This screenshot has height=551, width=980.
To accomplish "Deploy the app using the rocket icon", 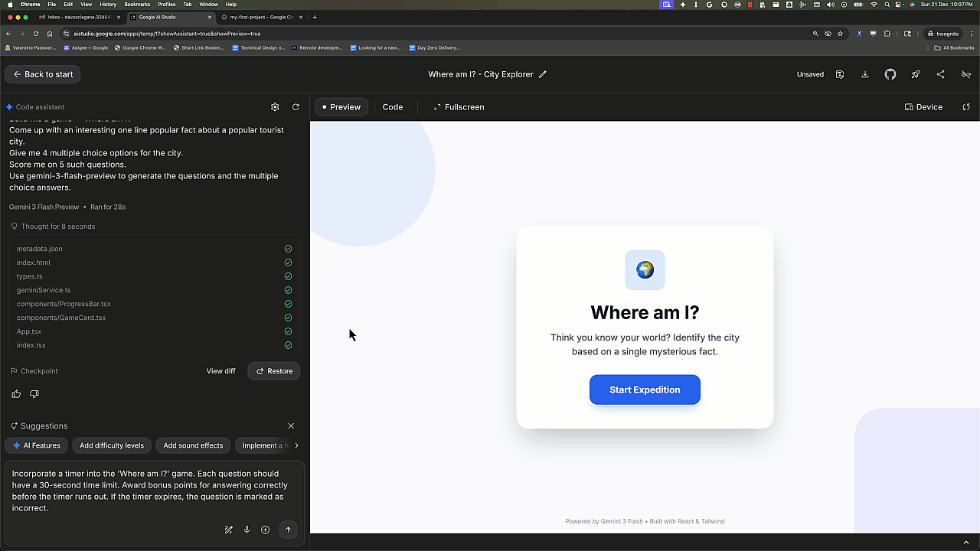I will [916, 74].
